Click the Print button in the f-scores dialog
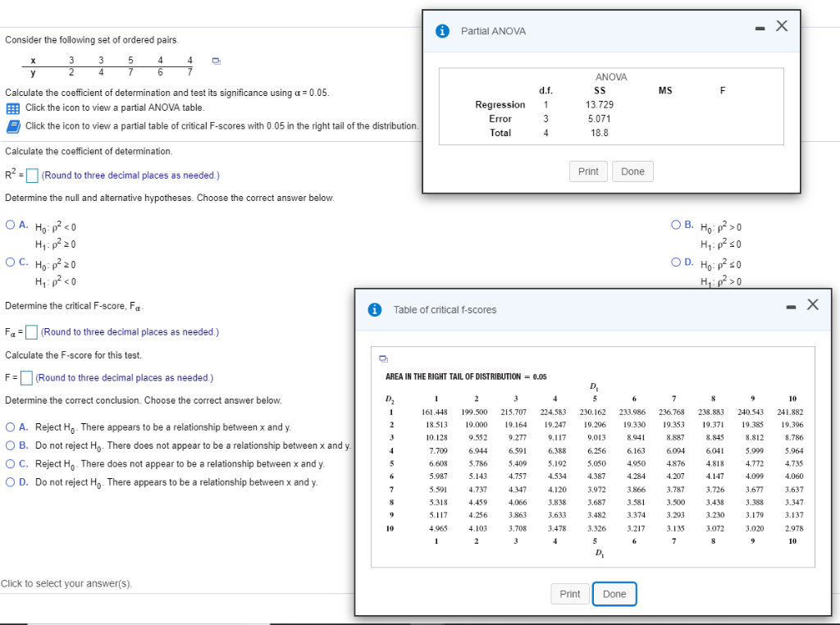Image resolution: width=840 pixels, height=625 pixels. click(x=569, y=594)
